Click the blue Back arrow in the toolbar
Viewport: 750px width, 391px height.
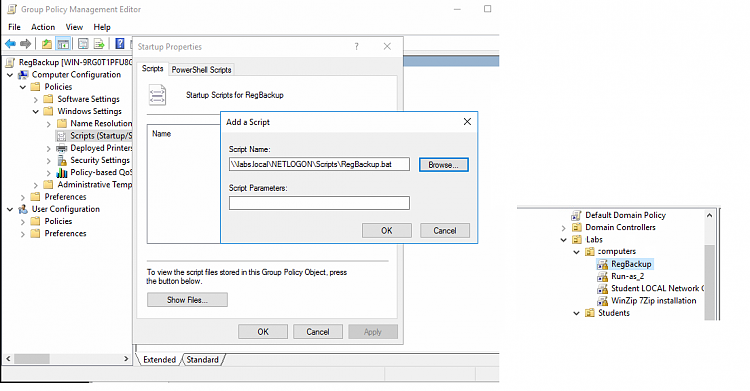click(x=10, y=44)
